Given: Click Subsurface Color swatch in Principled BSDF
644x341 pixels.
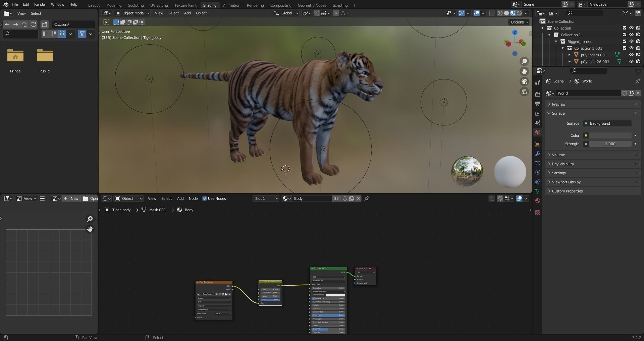Looking at the screenshot, I should pos(335,295).
